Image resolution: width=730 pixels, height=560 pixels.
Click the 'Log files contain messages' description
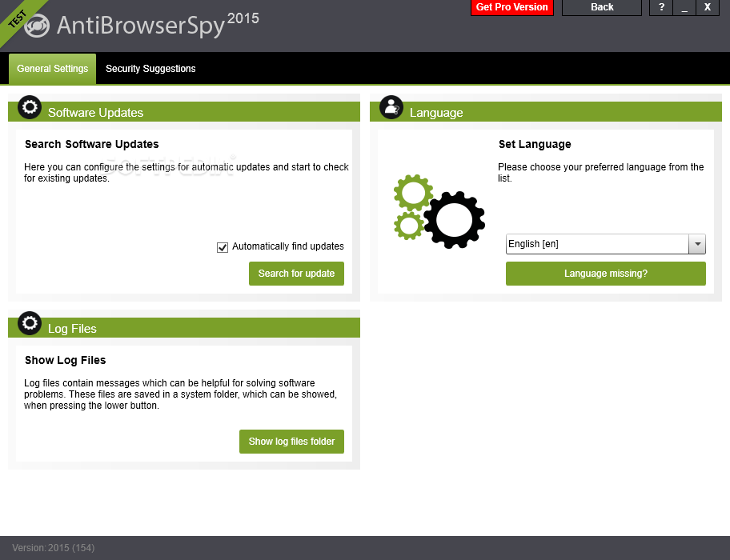click(181, 394)
